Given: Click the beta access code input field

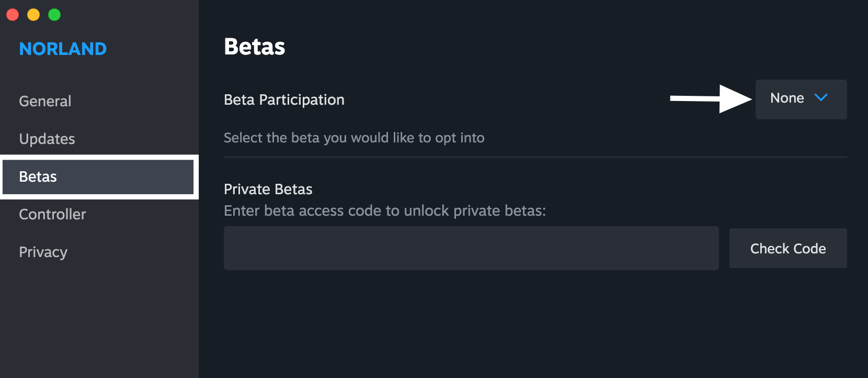Looking at the screenshot, I should tap(471, 248).
